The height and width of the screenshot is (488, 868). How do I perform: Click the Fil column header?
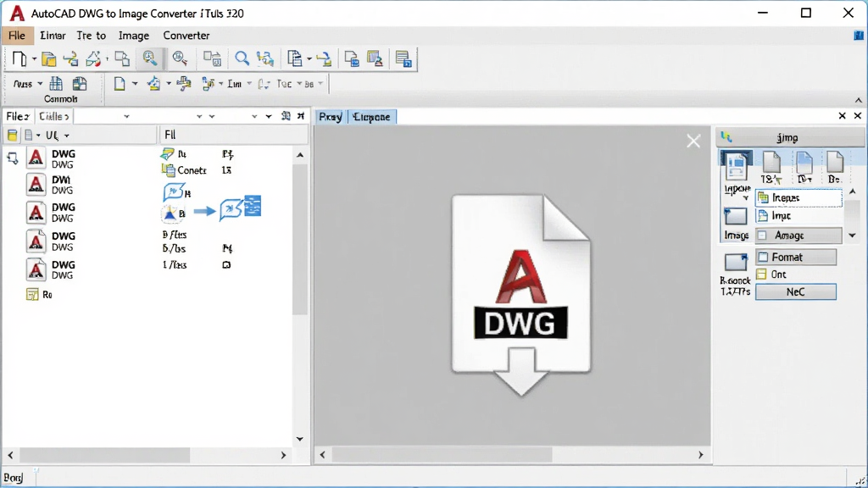[234, 135]
